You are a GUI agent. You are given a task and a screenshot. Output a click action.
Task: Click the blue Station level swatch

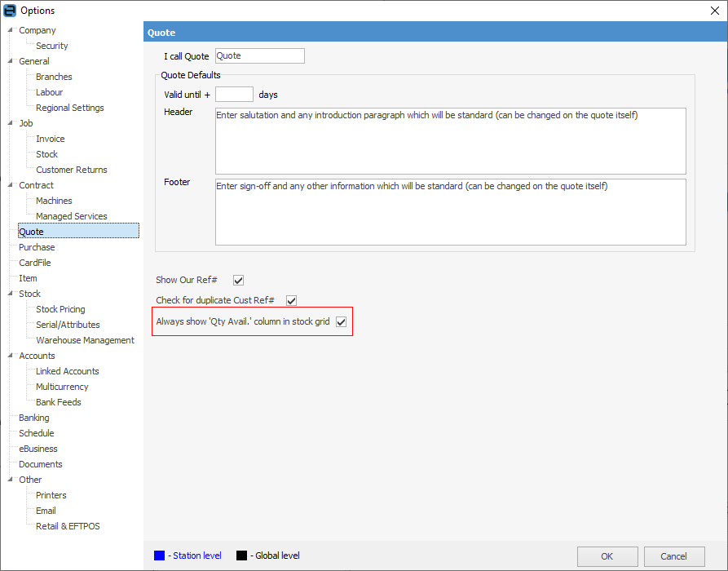[x=160, y=556]
